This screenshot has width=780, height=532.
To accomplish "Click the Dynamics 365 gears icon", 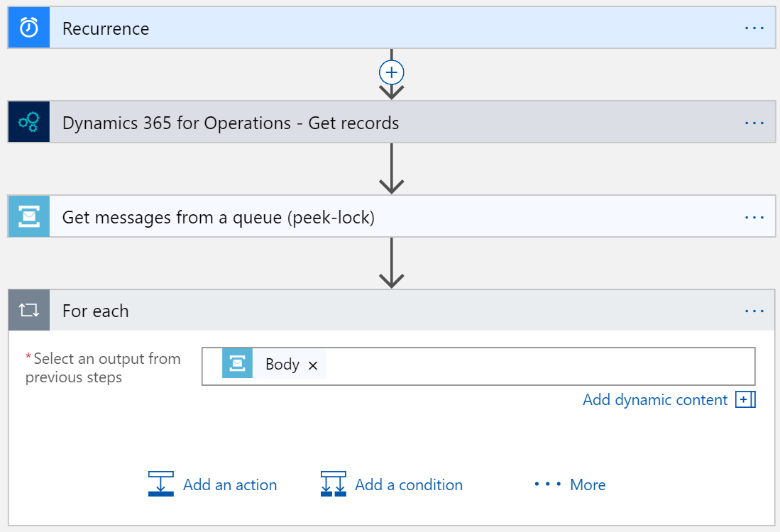I will tap(29, 122).
